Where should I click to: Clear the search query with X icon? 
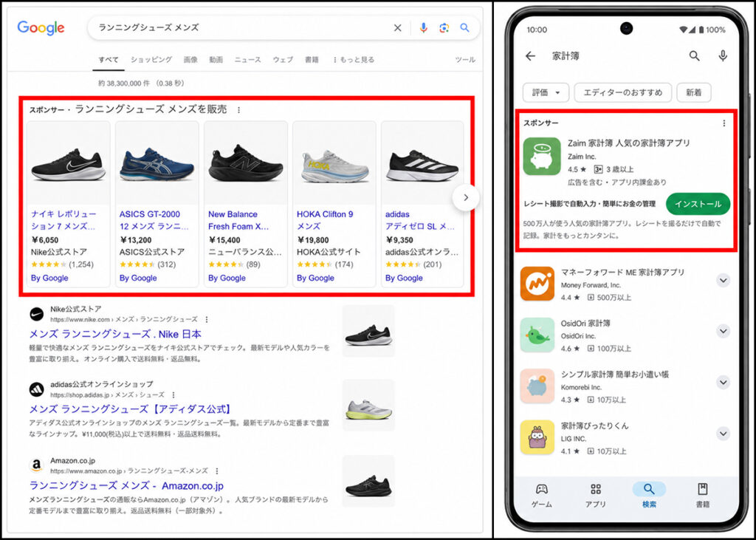(x=398, y=28)
